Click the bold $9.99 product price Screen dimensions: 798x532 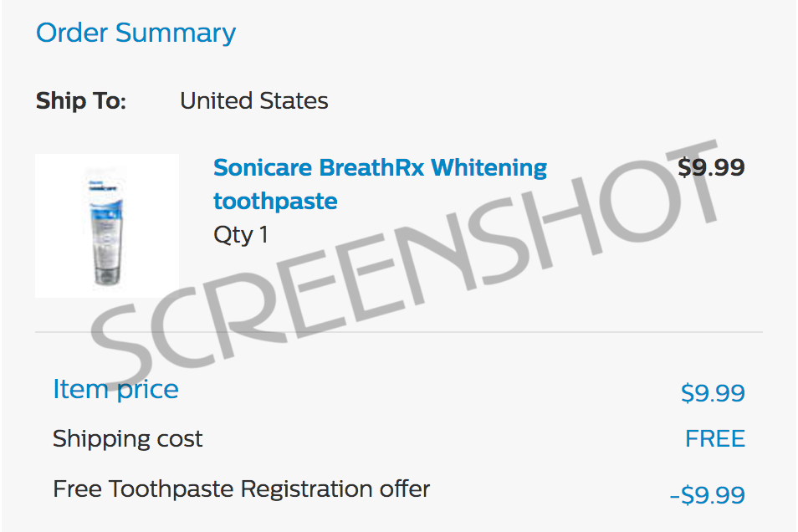(711, 167)
